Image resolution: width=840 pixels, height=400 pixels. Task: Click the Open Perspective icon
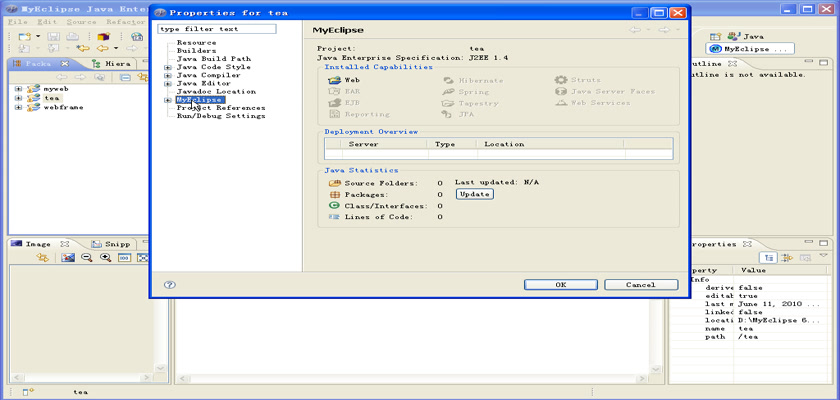tap(715, 36)
